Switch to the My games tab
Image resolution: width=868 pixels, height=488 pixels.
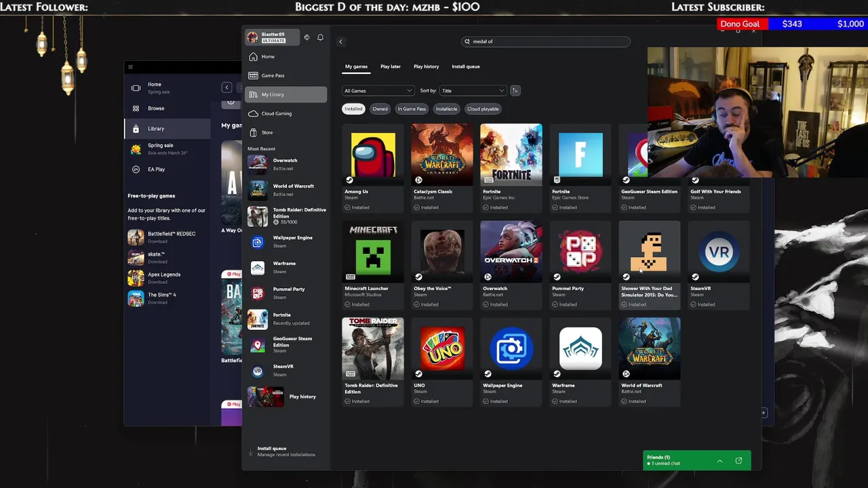[356, 66]
